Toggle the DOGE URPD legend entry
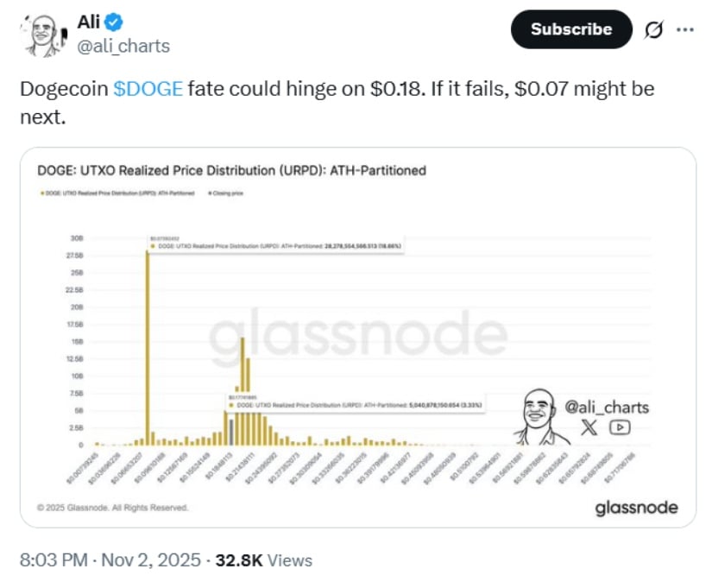This screenshot has width=712, height=588. pyautogui.click(x=117, y=193)
